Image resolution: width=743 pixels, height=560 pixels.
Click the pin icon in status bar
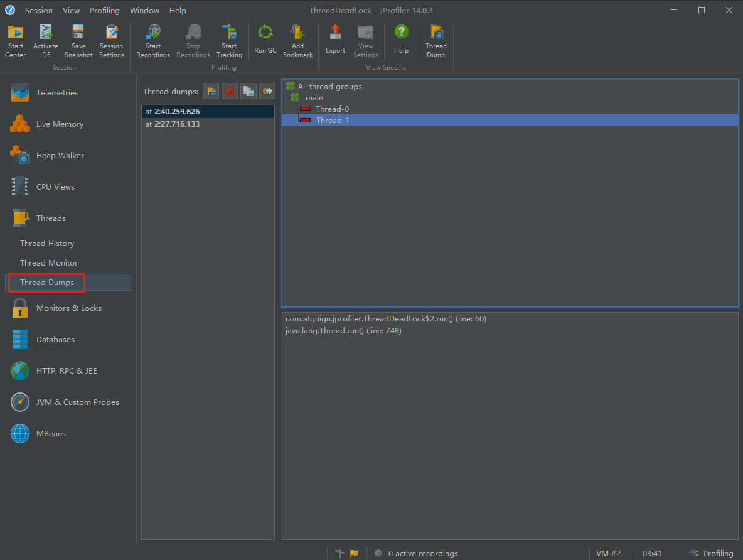pos(339,553)
